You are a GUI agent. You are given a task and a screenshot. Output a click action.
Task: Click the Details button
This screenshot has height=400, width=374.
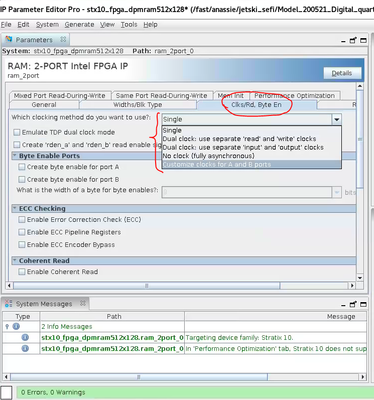pos(342,73)
